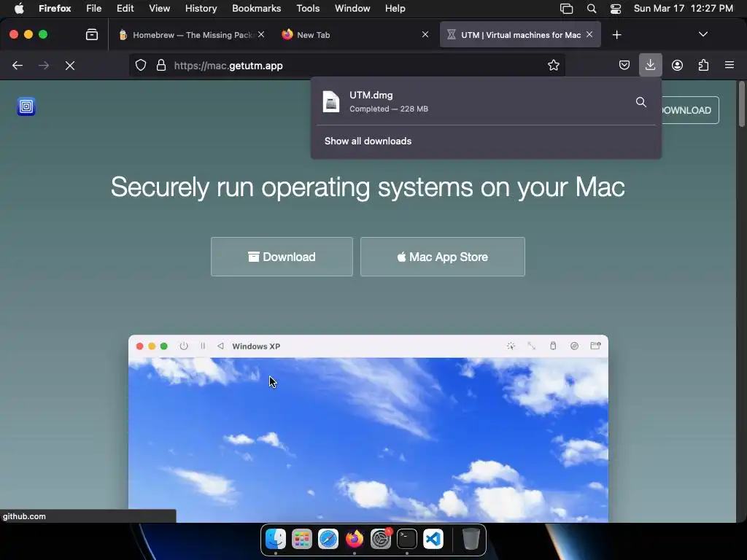Click the Stage Manager menu bar icon

566,9
